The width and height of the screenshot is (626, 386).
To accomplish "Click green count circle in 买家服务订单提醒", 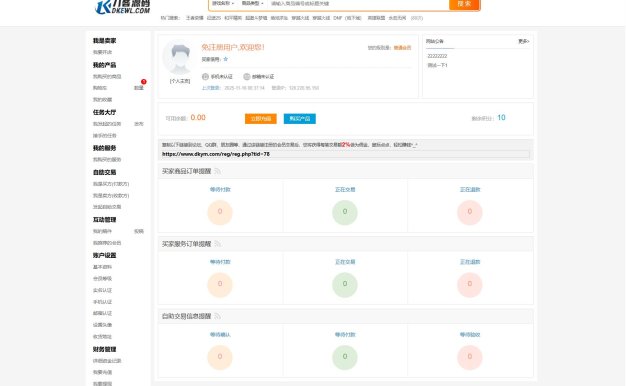I will (345, 285).
